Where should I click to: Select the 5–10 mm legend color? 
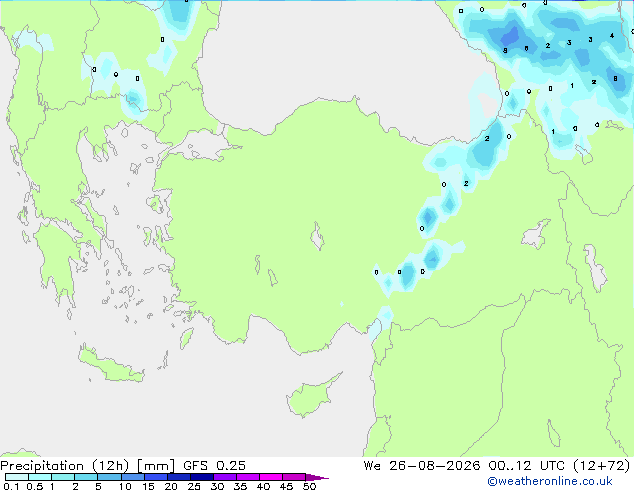pos(109,477)
